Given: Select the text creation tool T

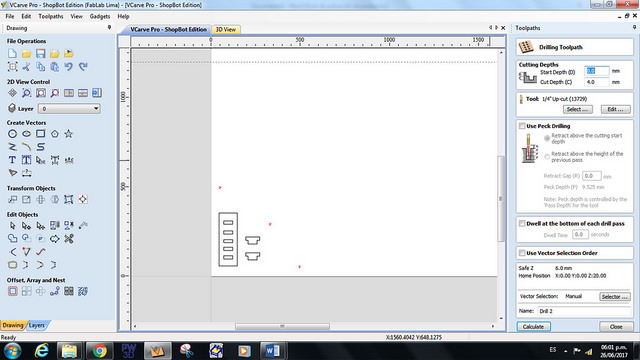Looking at the screenshot, I should pyautogui.click(x=12, y=160).
